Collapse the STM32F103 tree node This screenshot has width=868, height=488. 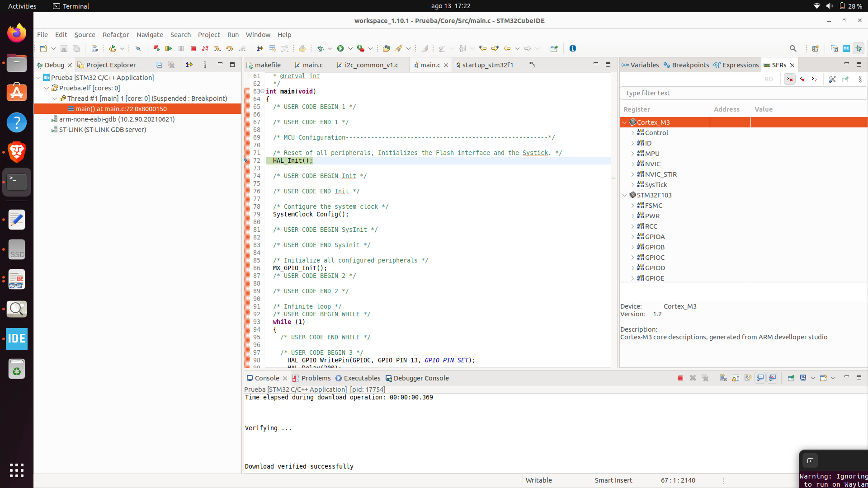(x=624, y=195)
